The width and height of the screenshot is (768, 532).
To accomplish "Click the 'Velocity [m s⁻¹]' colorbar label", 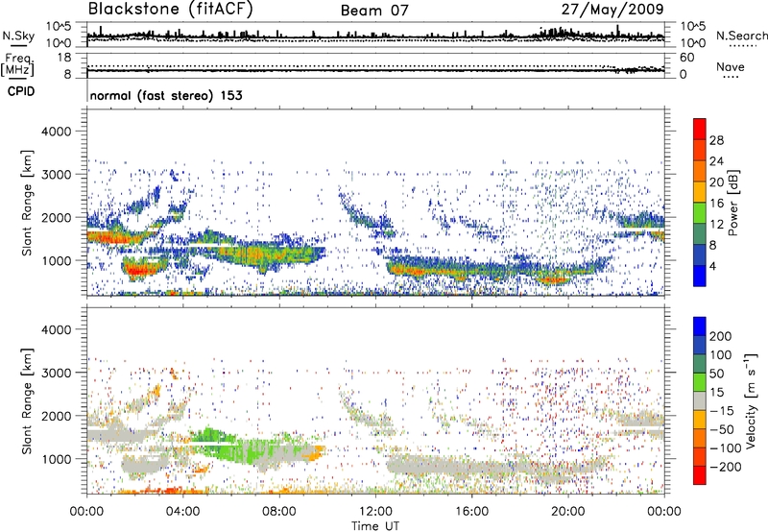I will click(751, 400).
